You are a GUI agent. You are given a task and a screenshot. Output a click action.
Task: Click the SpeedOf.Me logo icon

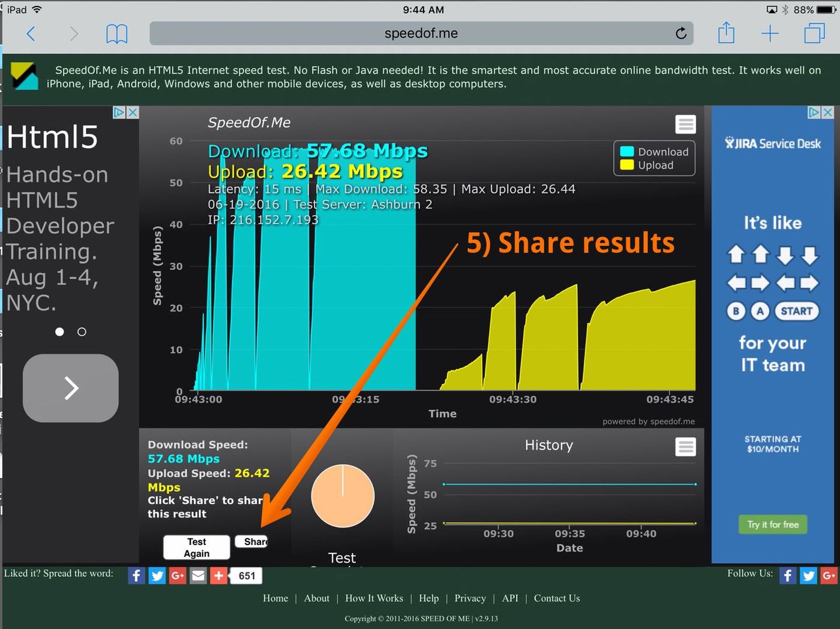(x=25, y=76)
